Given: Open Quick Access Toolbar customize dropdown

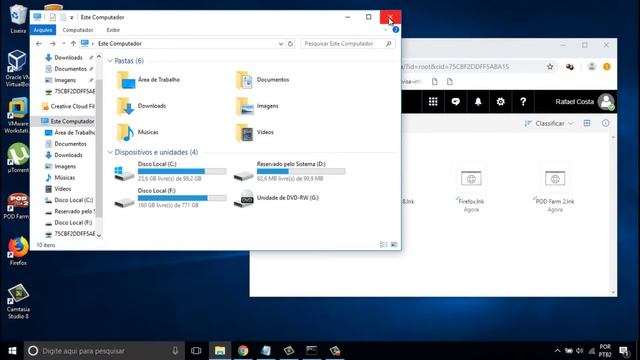Looking at the screenshot, I should tap(71, 17).
